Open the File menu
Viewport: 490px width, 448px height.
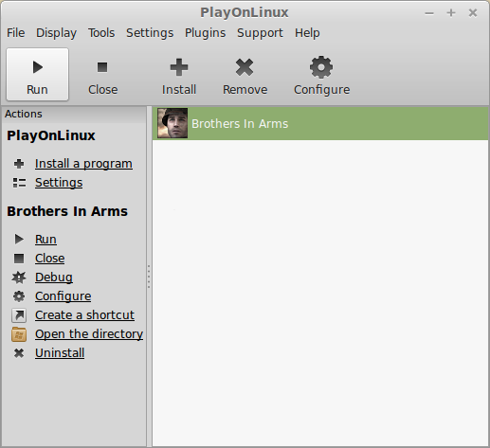(x=16, y=33)
